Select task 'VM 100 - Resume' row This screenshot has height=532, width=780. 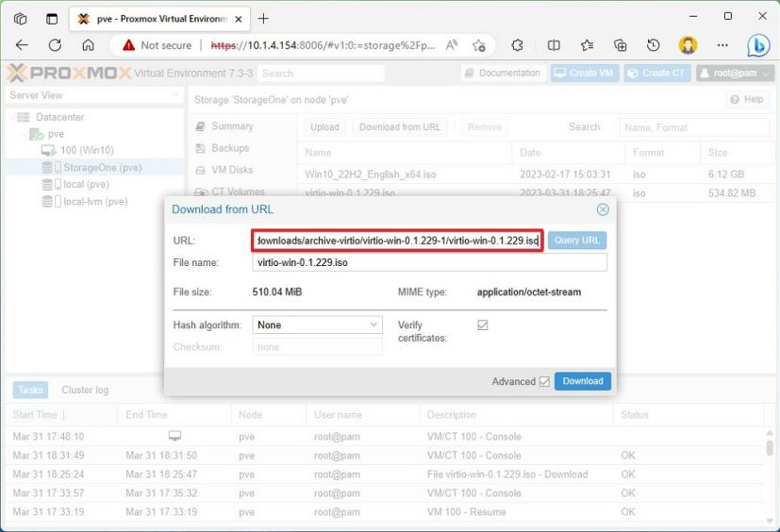pyautogui.click(x=385, y=512)
